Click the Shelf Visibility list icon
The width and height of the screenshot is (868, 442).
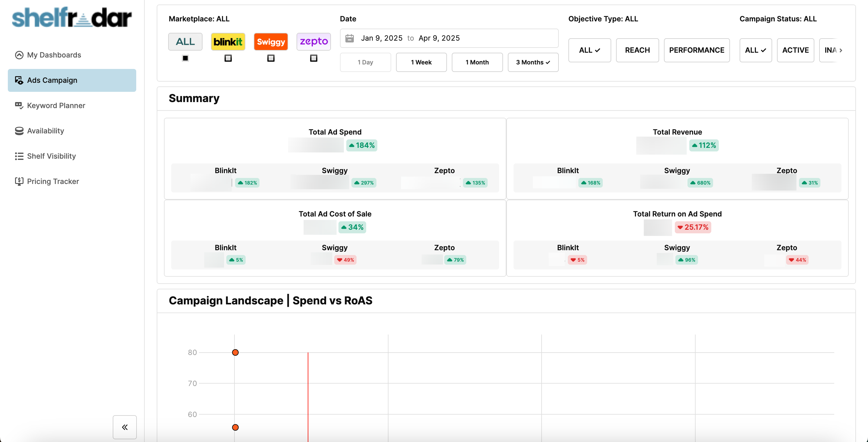pyautogui.click(x=19, y=156)
